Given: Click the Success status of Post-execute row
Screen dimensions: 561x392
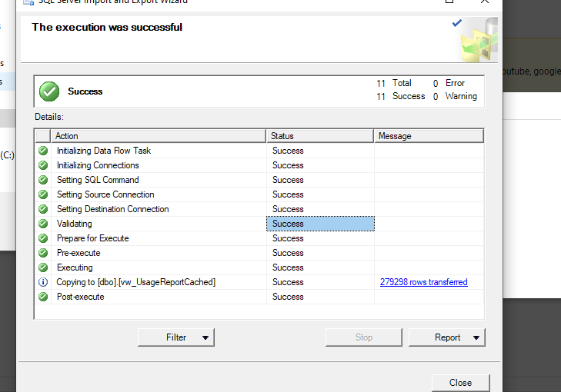Looking at the screenshot, I should coord(288,297).
